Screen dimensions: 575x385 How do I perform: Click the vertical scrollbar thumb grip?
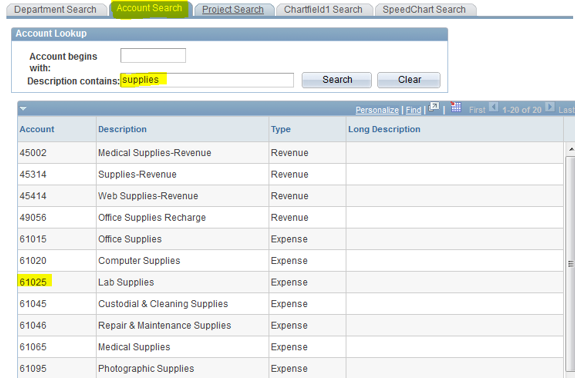571,264
